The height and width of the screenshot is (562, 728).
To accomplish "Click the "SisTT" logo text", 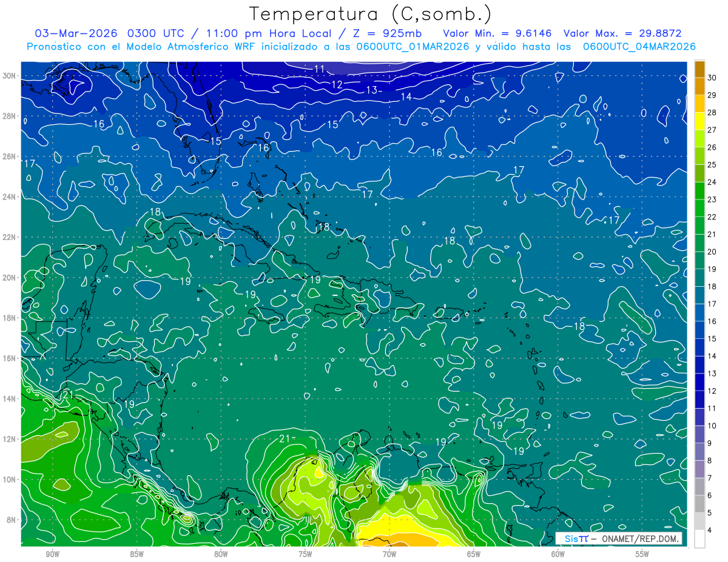I will coord(576,539).
